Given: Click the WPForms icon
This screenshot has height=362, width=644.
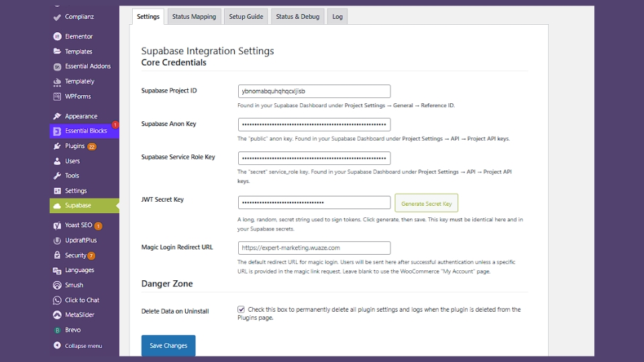Looking at the screenshot, I should (x=57, y=97).
